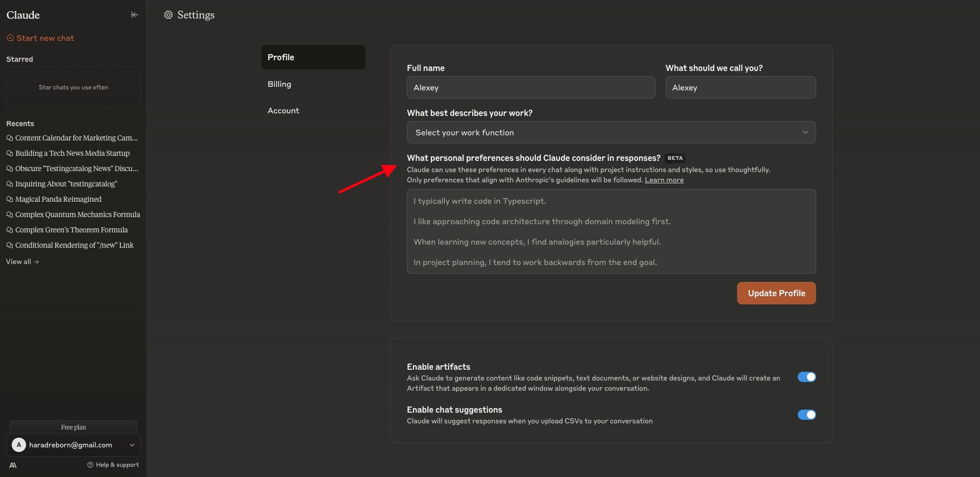Open the Magical Panda Reimagined chat

(x=58, y=199)
